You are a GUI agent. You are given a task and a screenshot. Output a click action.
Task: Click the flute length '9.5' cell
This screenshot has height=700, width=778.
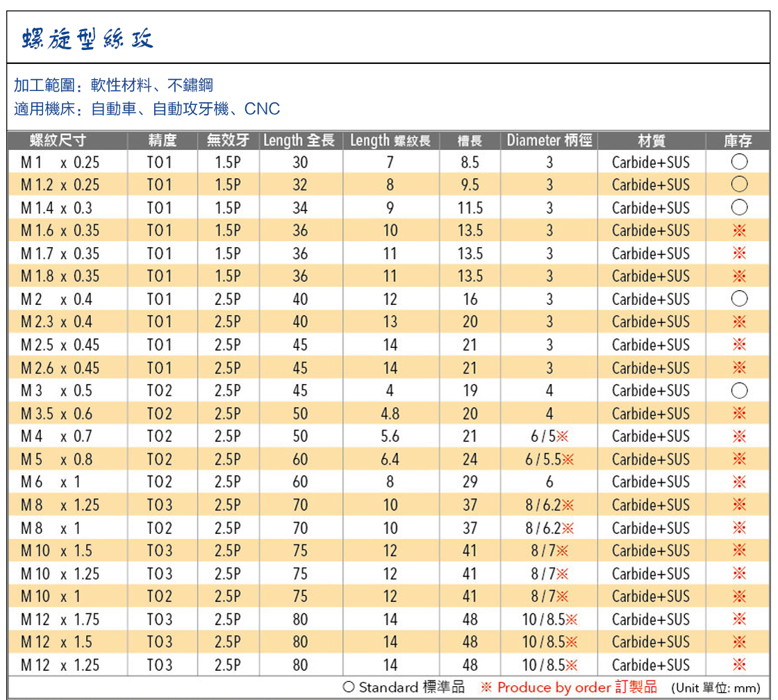pyautogui.click(x=470, y=185)
